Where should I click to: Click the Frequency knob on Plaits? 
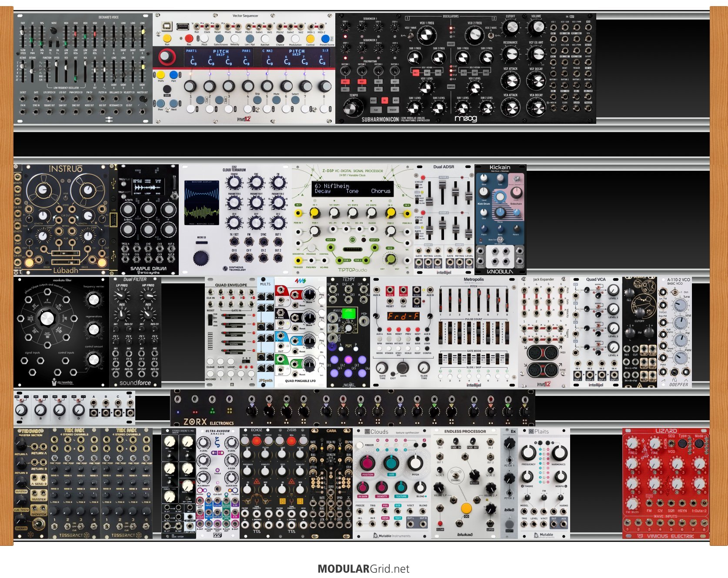(529, 452)
